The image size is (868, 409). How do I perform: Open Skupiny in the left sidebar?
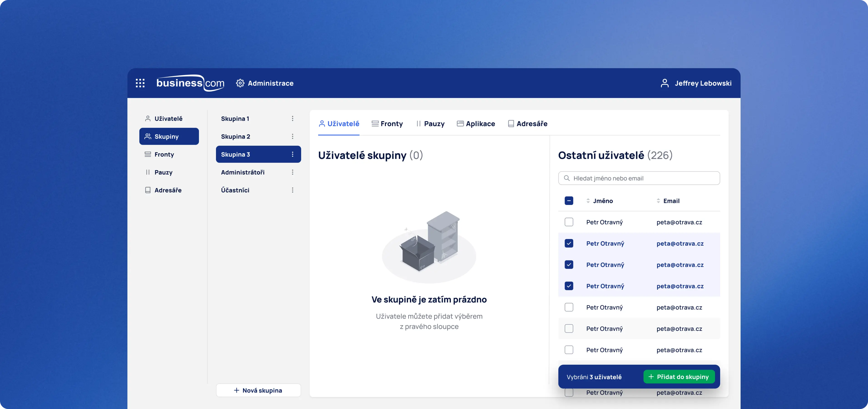coord(169,137)
